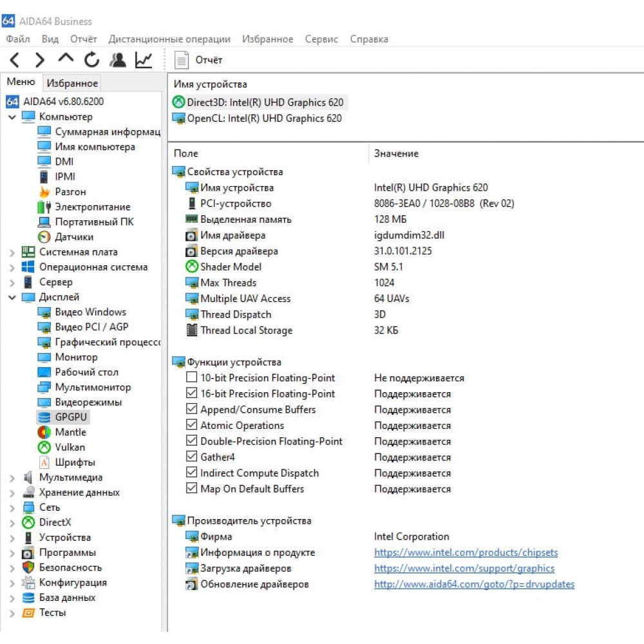Viewport: 644px width, 644px height.
Task: Open the Сервис menu
Action: pyautogui.click(x=321, y=39)
